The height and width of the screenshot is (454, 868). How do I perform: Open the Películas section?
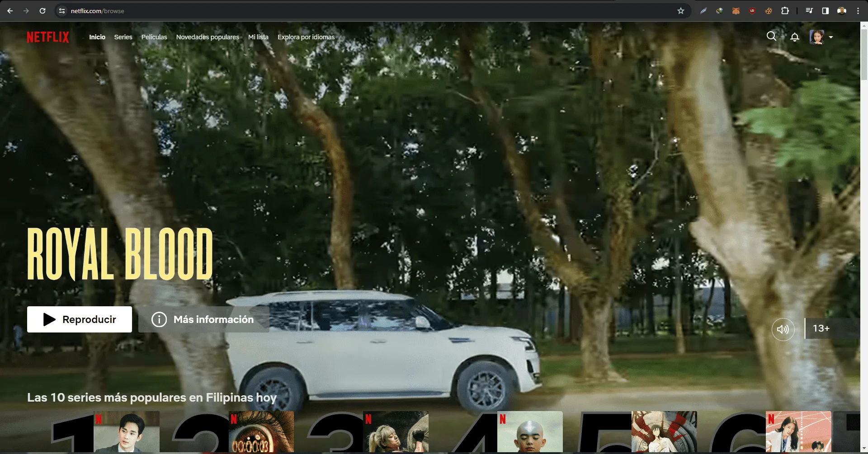[x=154, y=37]
